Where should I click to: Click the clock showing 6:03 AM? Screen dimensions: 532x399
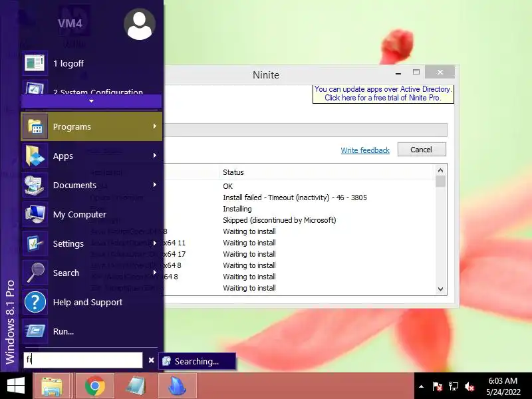click(503, 381)
